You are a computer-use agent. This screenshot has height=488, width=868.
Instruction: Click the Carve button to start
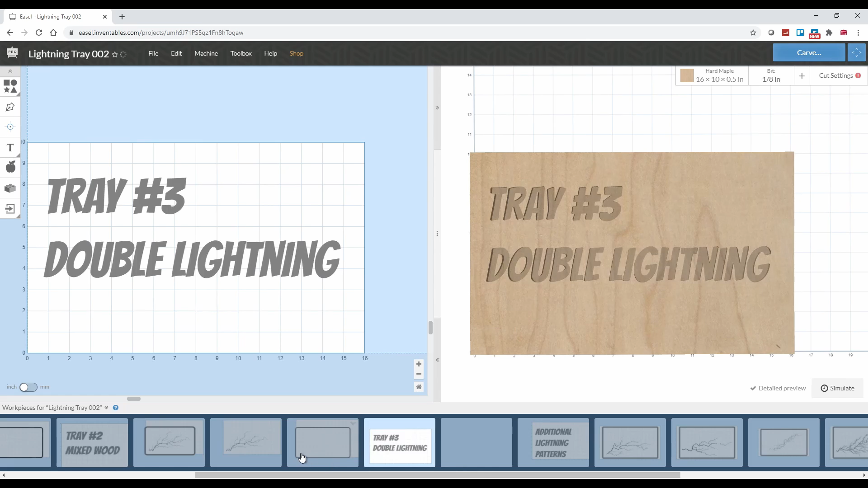pos(810,53)
